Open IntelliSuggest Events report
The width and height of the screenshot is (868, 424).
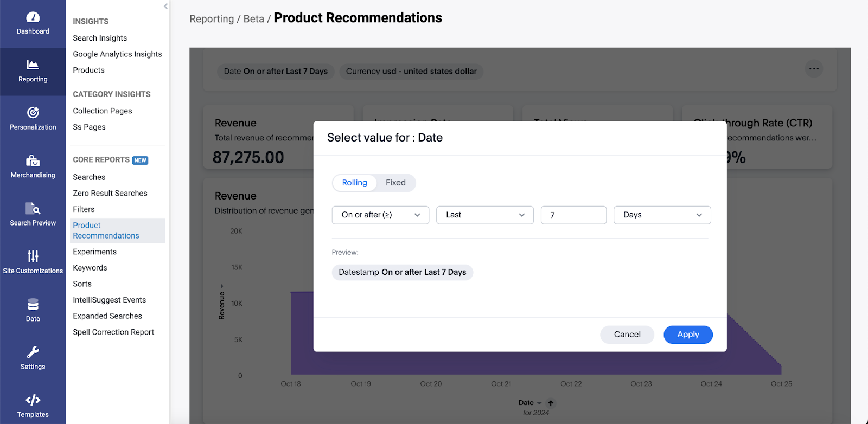tap(109, 300)
